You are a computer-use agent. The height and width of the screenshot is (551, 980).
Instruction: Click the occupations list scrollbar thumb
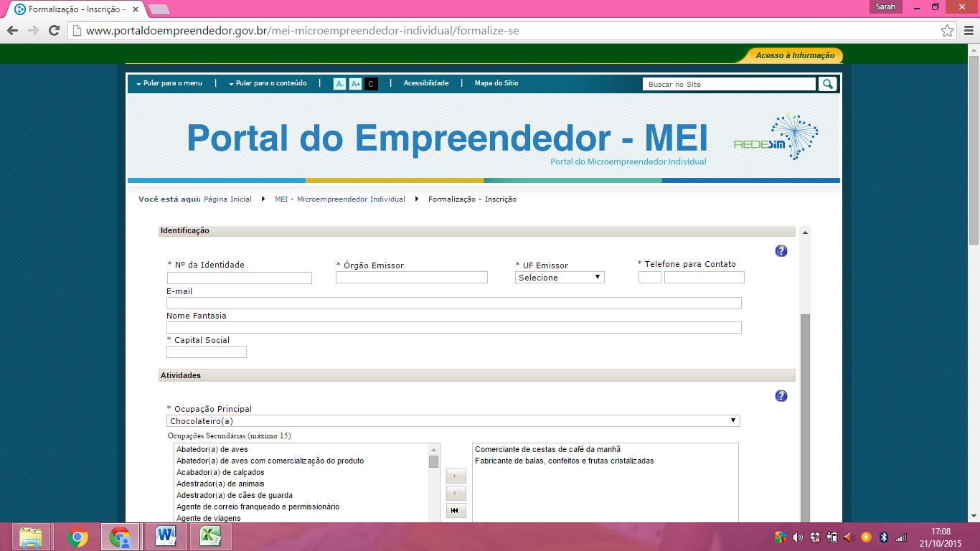coord(434,461)
